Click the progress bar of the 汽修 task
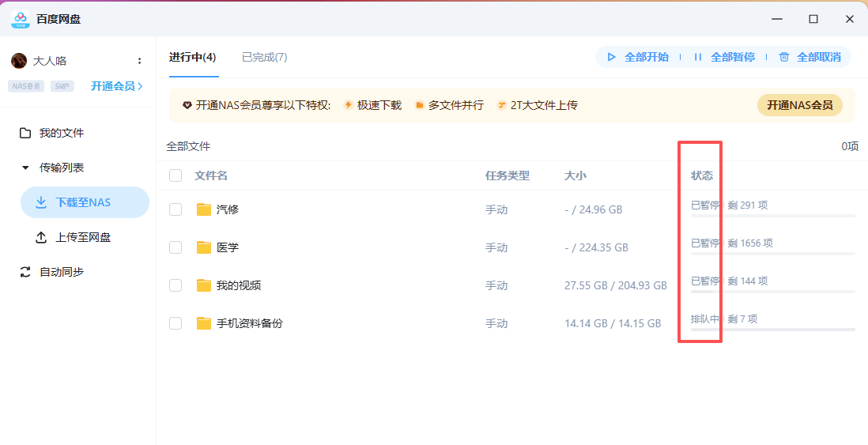Viewport: 868px width, 445px height. point(773,216)
